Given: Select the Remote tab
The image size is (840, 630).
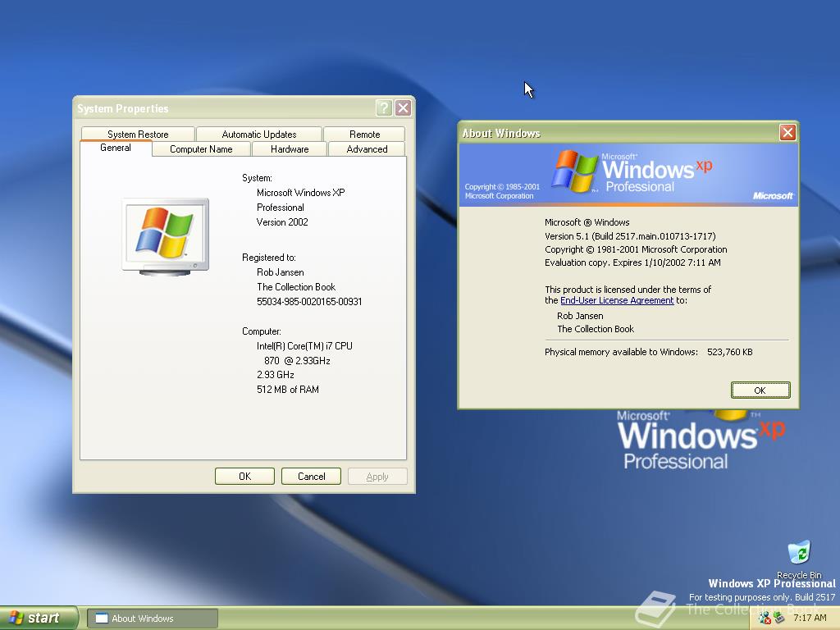Looking at the screenshot, I should tap(364, 134).
